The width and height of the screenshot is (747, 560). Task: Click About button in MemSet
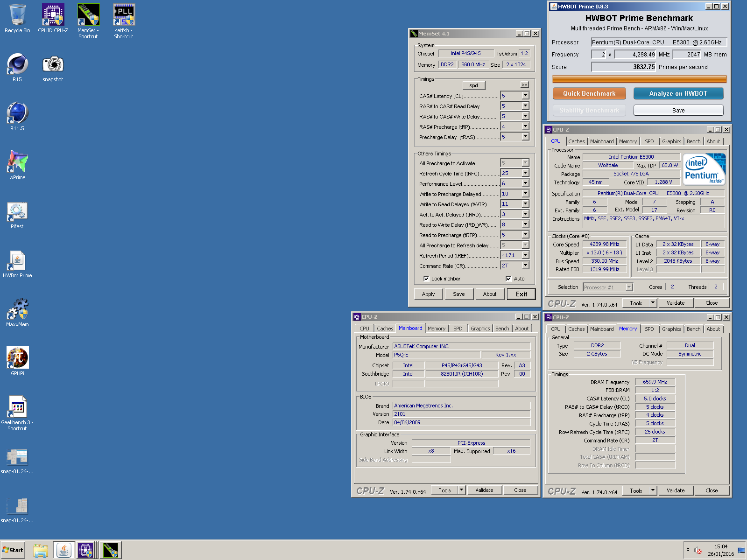[x=490, y=294]
